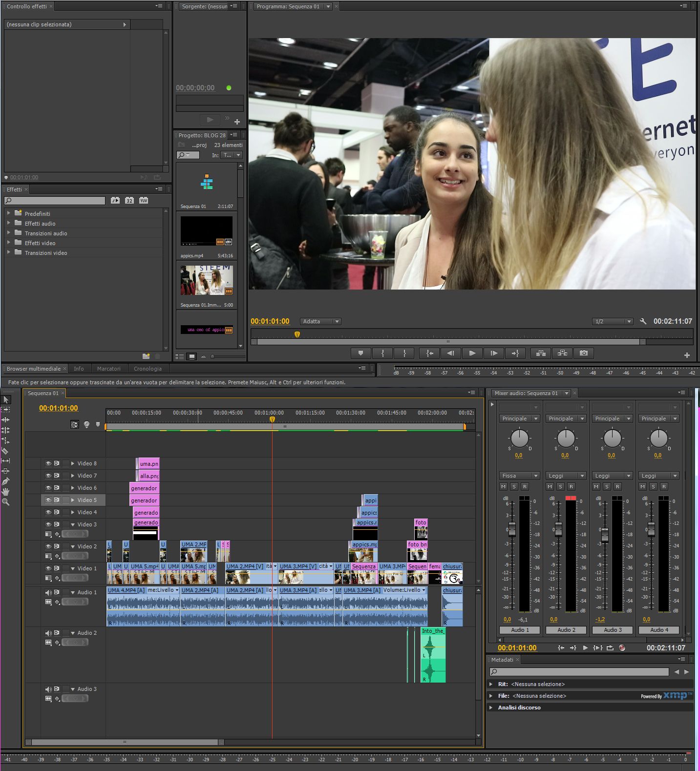Enable Record on Audio 3 mixer channel
This screenshot has height=771, width=700.
point(617,486)
